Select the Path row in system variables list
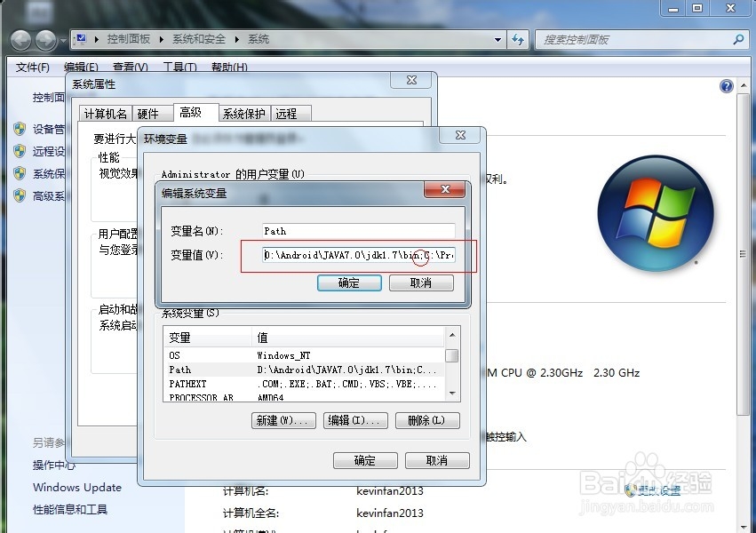This screenshot has height=533, width=756. (304, 370)
